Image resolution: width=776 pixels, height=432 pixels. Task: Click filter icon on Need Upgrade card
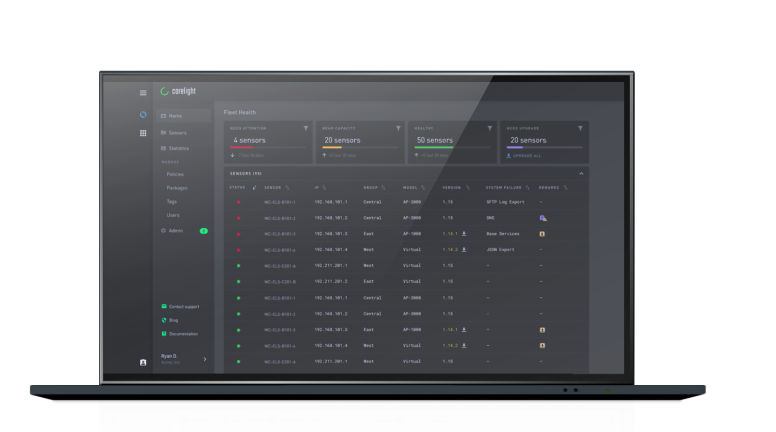tap(580, 129)
